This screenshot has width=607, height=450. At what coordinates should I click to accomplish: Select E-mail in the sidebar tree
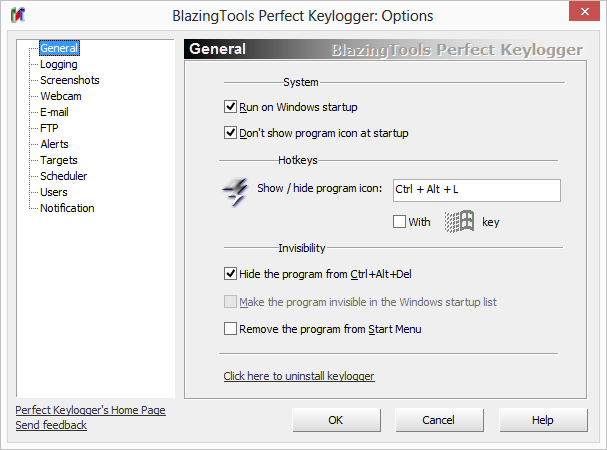click(54, 112)
